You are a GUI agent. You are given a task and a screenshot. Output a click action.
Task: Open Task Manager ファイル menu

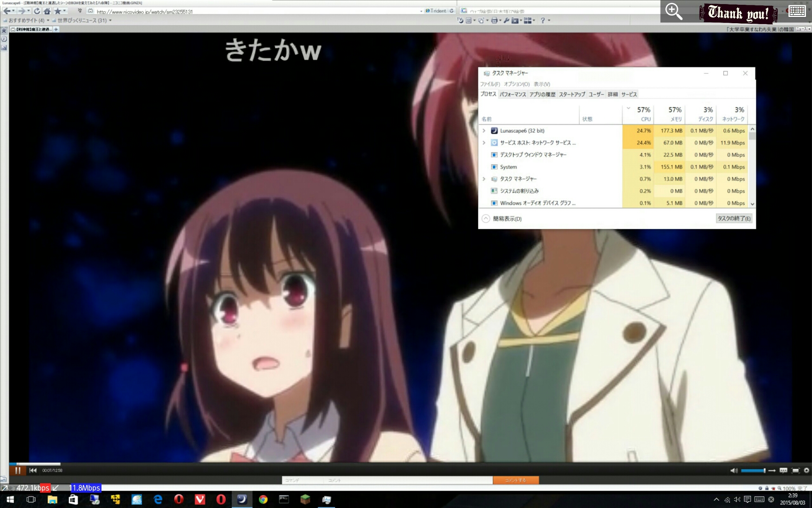(x=490, y=84)
